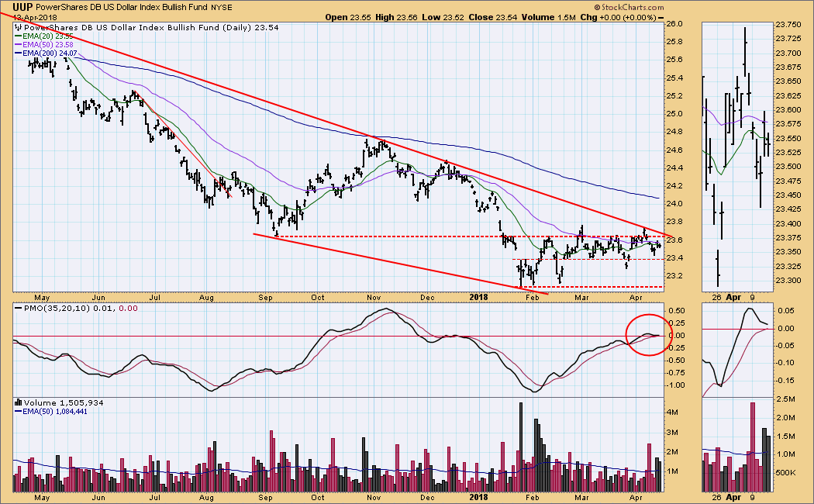814x504 pixels.
Task: Click the Jul label under the volume panel
Action: tap(154, 497)
